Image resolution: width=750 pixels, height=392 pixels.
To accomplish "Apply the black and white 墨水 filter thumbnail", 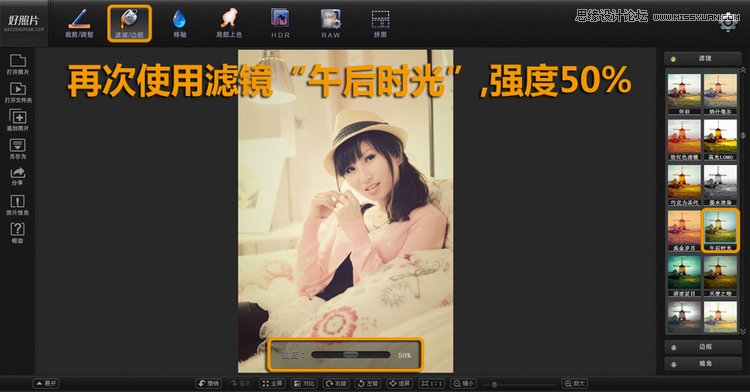I will point(720,185).
